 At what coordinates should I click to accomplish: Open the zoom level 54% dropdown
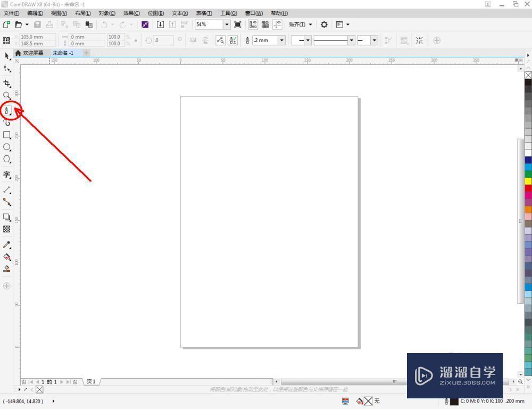226,24
